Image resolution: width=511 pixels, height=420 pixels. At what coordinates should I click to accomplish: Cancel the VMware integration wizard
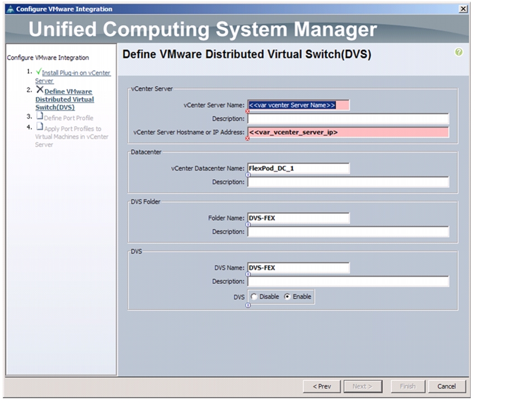447,386
